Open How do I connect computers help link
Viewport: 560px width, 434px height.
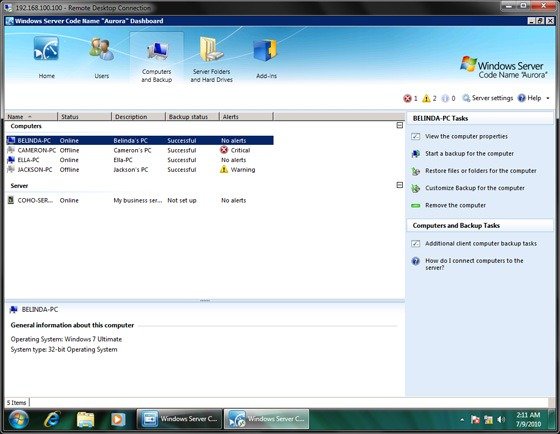pos(474,264)
